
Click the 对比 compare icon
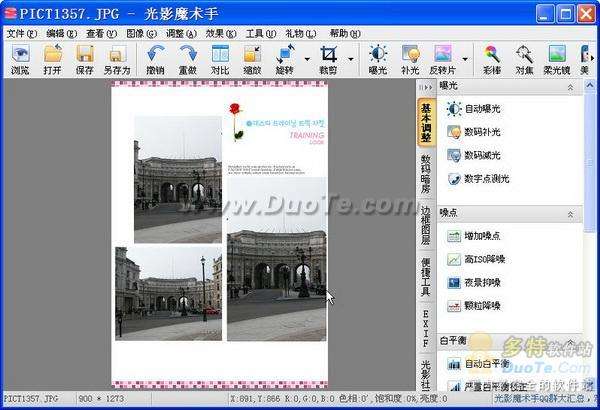click(x=220, y=59)
